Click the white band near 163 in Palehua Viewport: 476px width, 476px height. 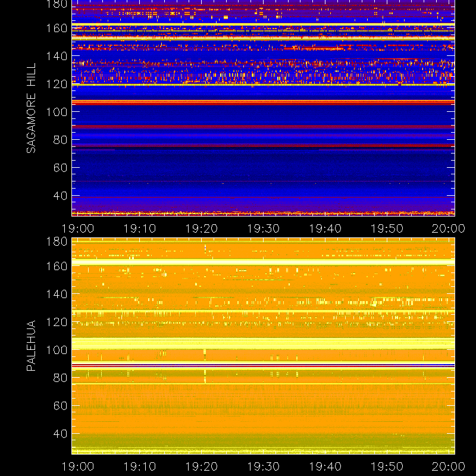(263, 262)
